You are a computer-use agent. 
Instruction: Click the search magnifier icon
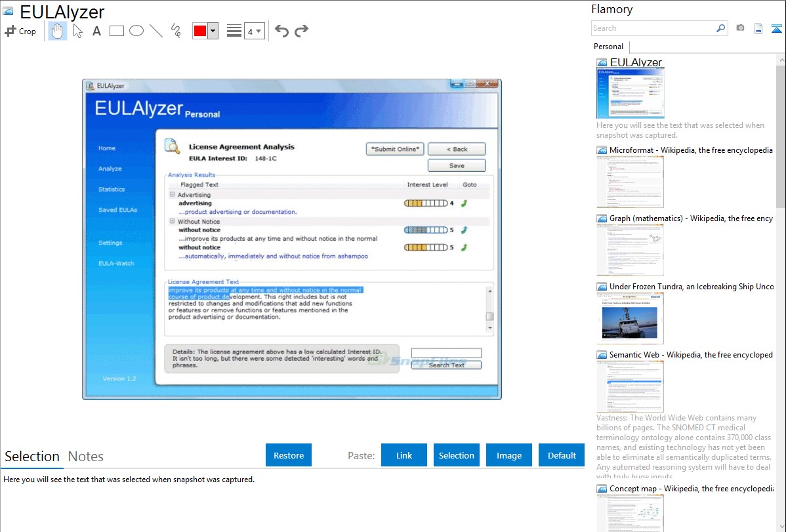point(721,28)
